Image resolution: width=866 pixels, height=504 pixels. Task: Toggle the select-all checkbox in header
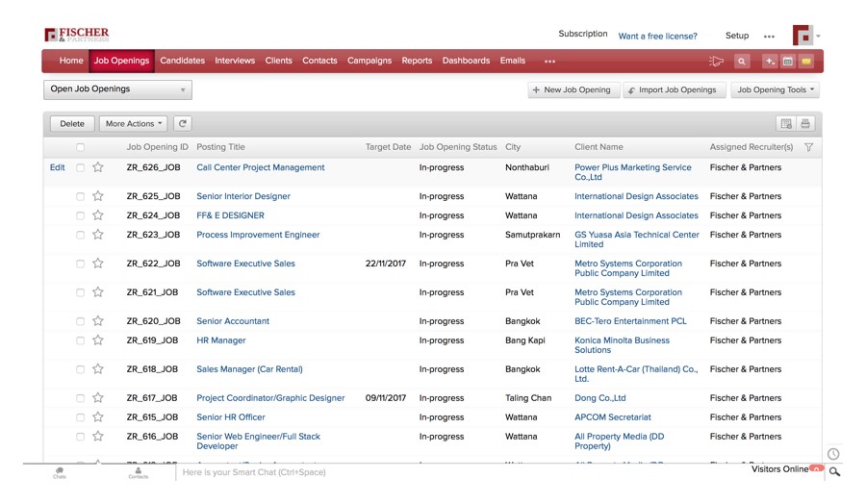pos(81,147)
